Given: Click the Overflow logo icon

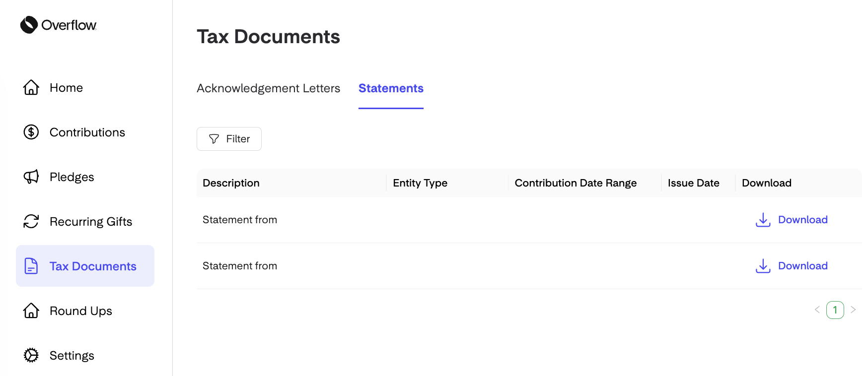Looking at the screenshot, I should (x=29, y=25).
